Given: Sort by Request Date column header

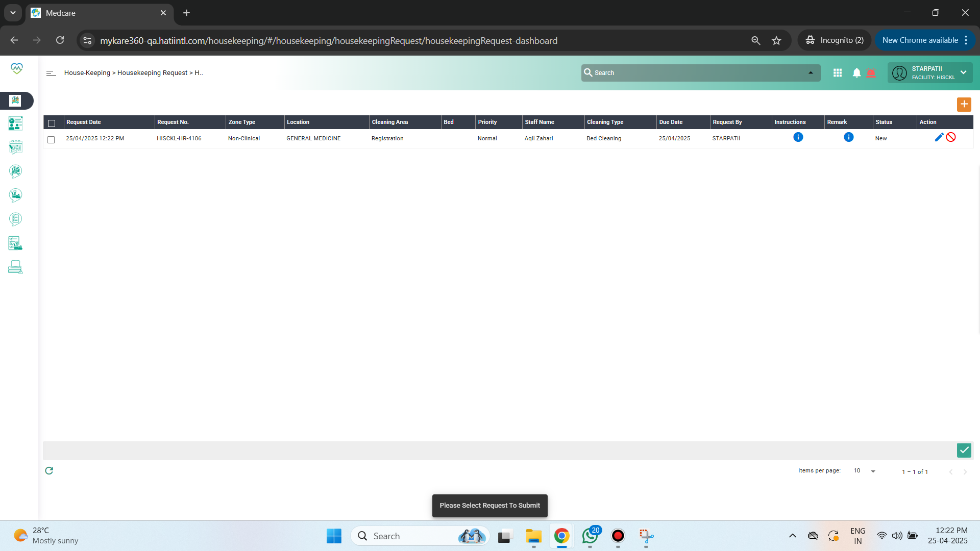Looking at the screenshot, I should (84, 122).
